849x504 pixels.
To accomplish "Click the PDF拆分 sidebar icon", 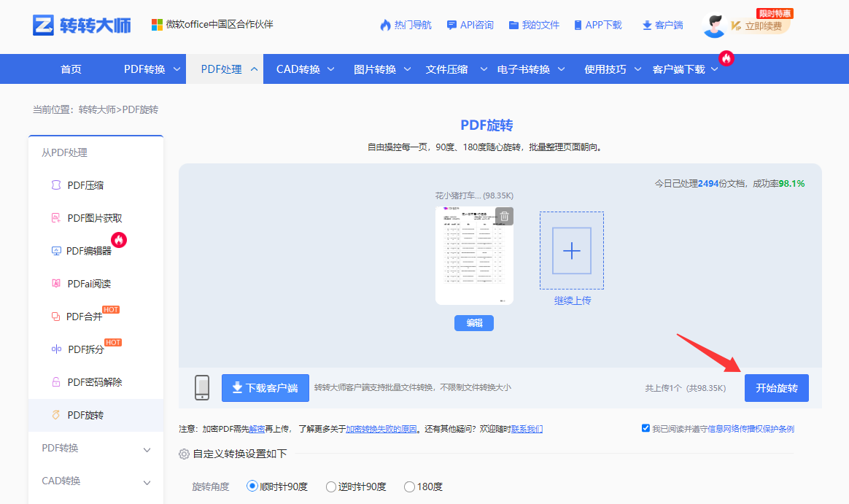I will click(56, 349).
